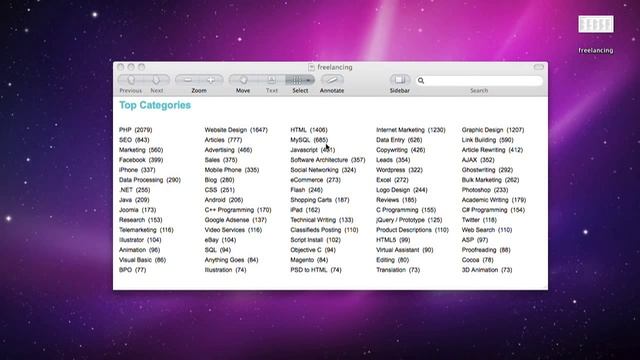Screen dimensions: 640x360
Task: Click the HTML (1406) entry
Action: [309, 130]
